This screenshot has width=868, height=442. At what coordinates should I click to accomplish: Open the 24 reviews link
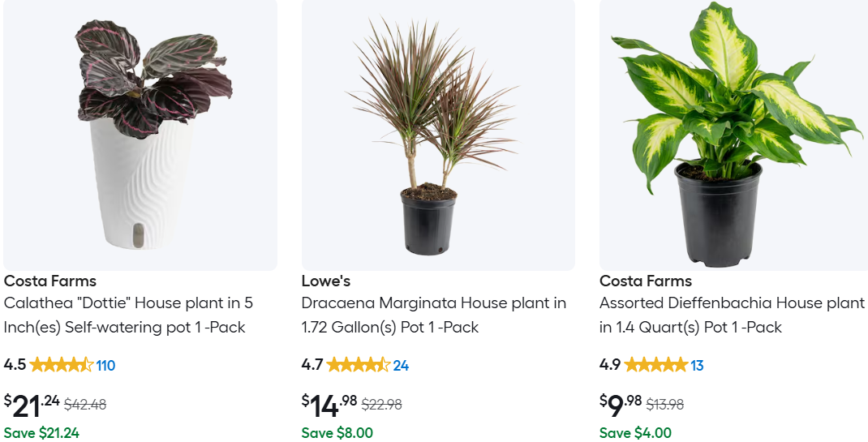(401, 366)
